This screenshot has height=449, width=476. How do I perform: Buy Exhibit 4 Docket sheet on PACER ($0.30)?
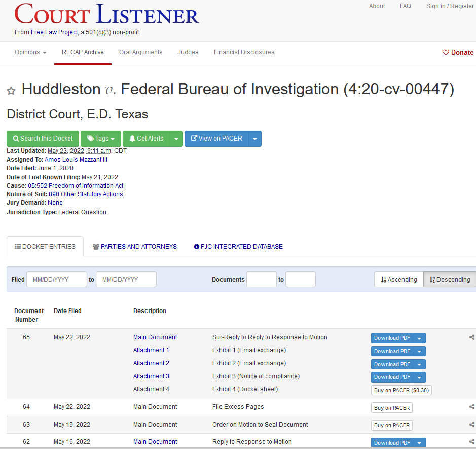(x=401, y=390)
